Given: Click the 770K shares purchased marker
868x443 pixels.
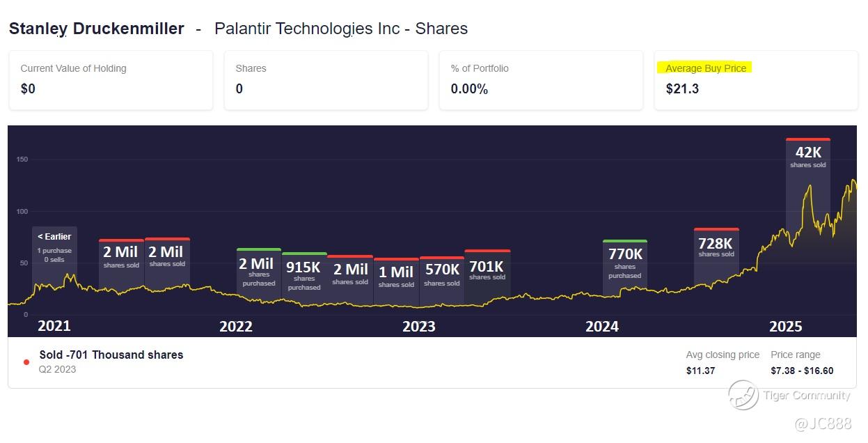Looking at the screenshot, I should pos(624,260).
